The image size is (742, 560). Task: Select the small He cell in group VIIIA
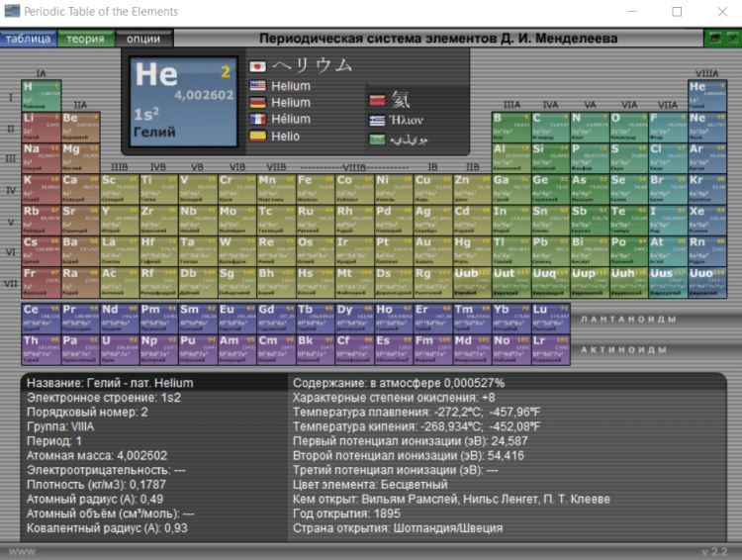coord(707,96)
